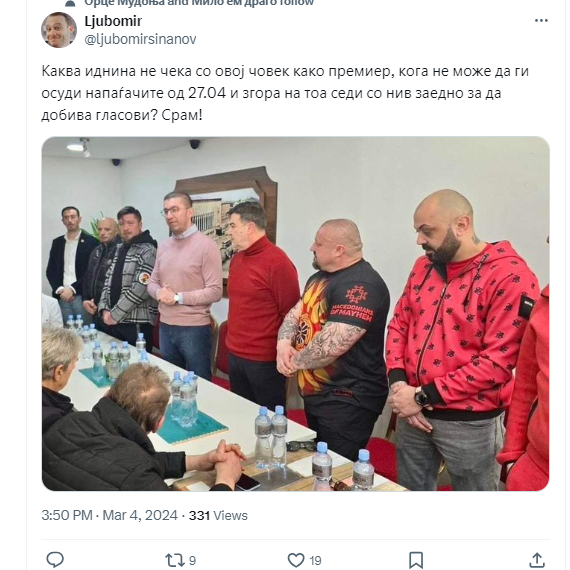570x570 pixels.
Task: Click the like count number 19
Action: 315,561
